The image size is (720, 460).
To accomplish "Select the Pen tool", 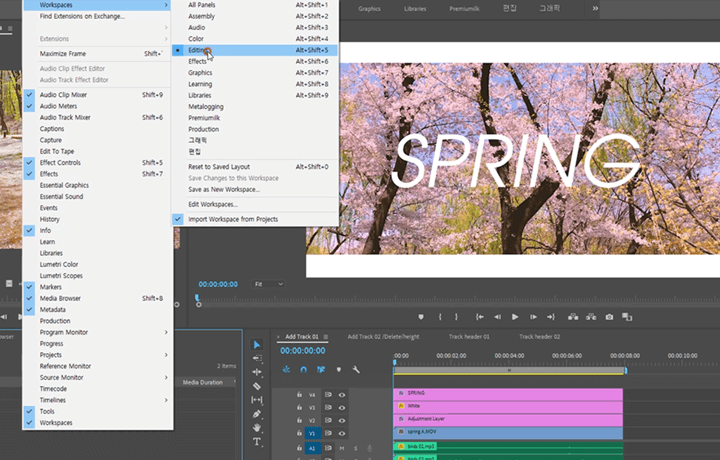I will 257,414.
